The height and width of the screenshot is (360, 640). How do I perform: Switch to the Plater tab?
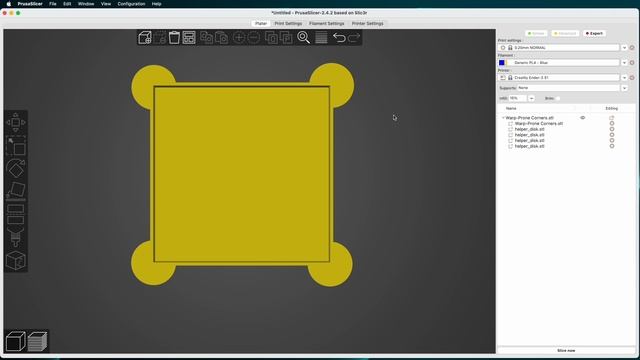coord(261,23)
